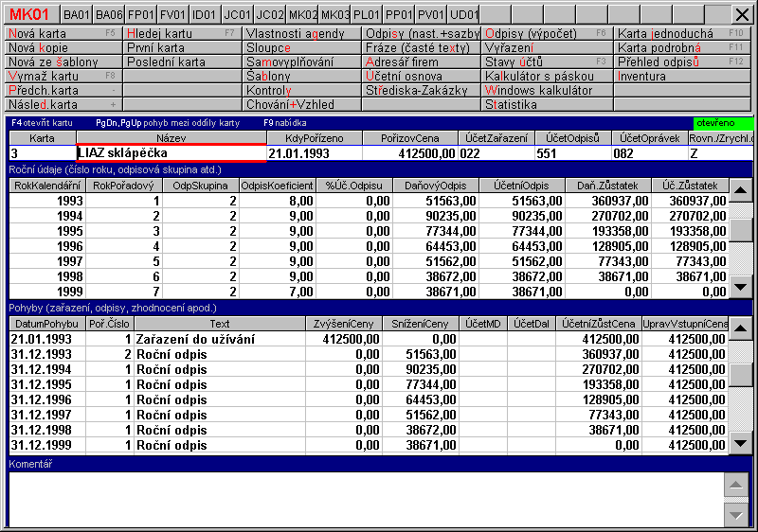Open the FV01 module tab

pyautogui.click(x=173, y=14)
